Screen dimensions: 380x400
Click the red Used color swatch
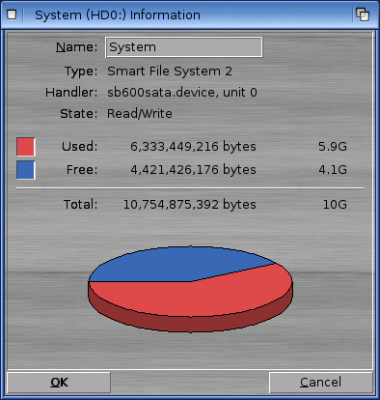click(x=26, y=147)
